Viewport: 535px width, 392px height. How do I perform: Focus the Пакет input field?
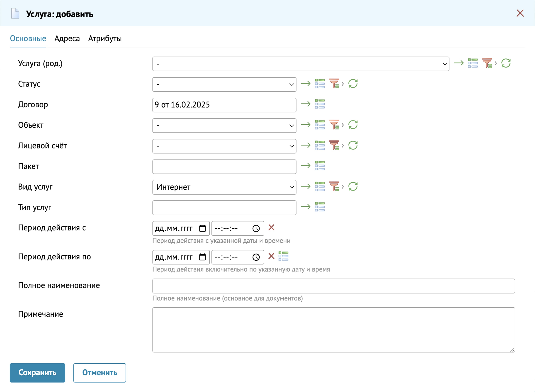pyautogui.click(x=224, y=167)
